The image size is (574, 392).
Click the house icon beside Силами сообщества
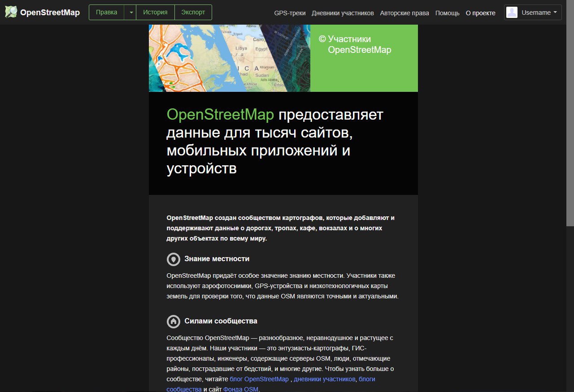[x=173, y=321]
